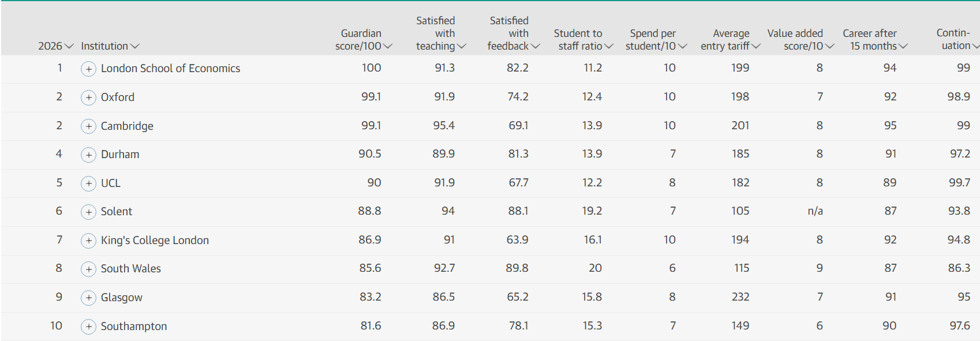Sort by 2026 ranking column
Image resolution: width=980 pixels, height=341 pixels.
click(x=56, y=46)
